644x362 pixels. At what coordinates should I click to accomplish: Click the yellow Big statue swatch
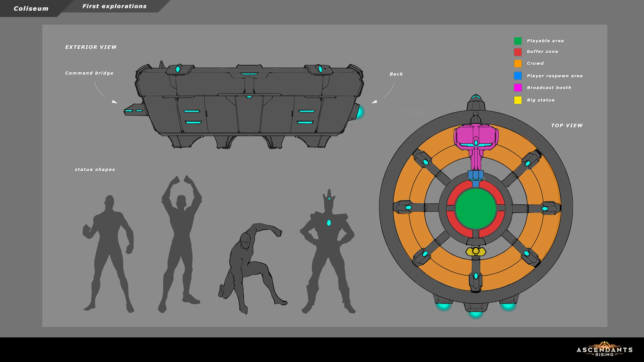pos(518,100)
